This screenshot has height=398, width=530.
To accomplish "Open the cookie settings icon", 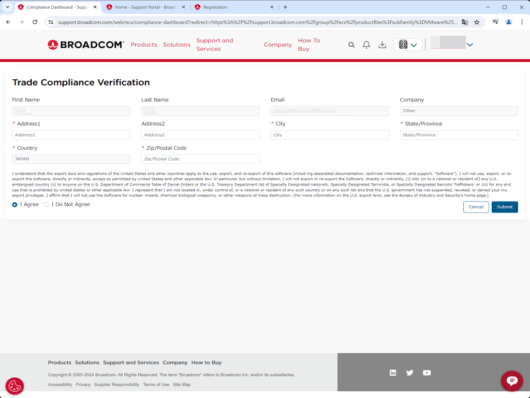I will [x=15, y=386].
